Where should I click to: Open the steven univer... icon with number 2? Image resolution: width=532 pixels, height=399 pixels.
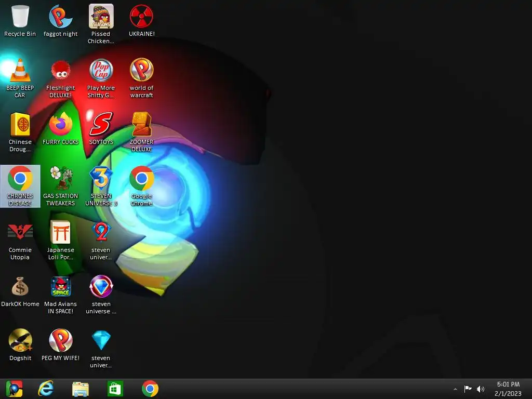point(101,232)
